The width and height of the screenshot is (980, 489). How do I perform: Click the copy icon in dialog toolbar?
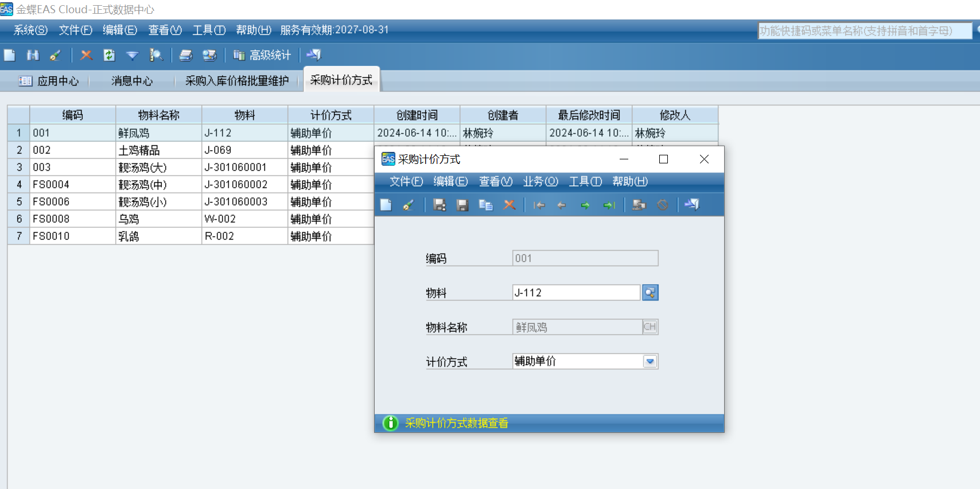[485, 205]
